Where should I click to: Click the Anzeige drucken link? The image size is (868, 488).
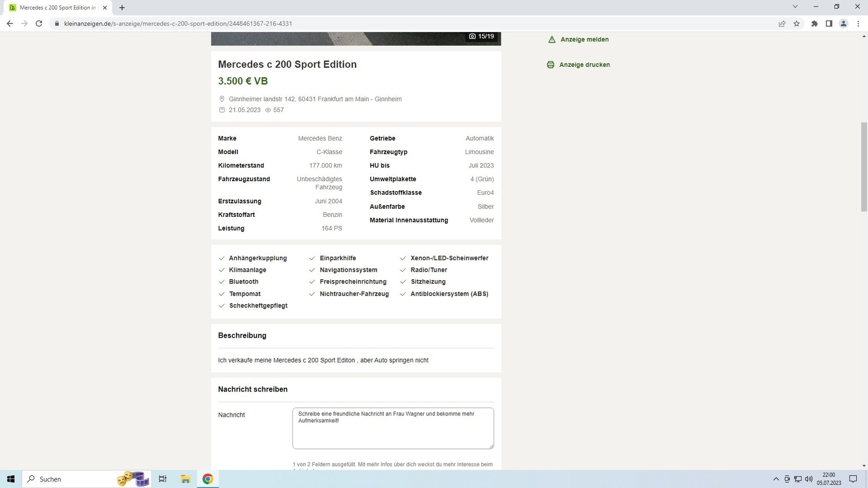pos(584,65)
